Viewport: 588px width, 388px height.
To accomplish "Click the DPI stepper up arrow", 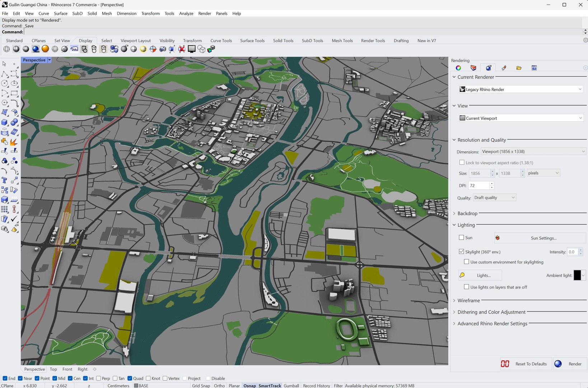I will [492, 184].
